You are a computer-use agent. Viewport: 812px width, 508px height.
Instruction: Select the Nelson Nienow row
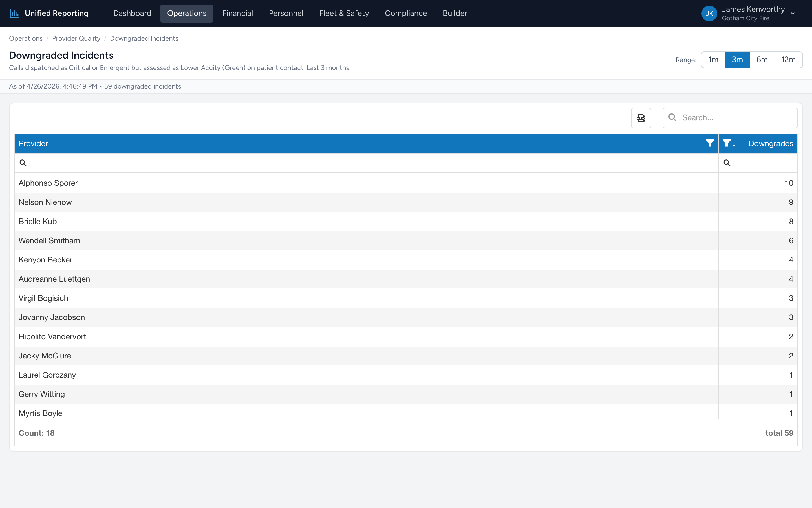[406, 202]
